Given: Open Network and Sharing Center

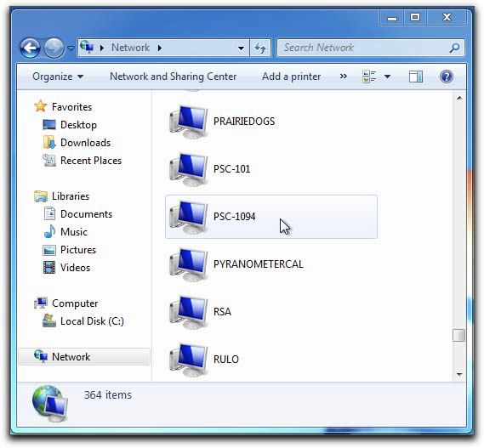Looking at the screenshot, I should 174,77.
